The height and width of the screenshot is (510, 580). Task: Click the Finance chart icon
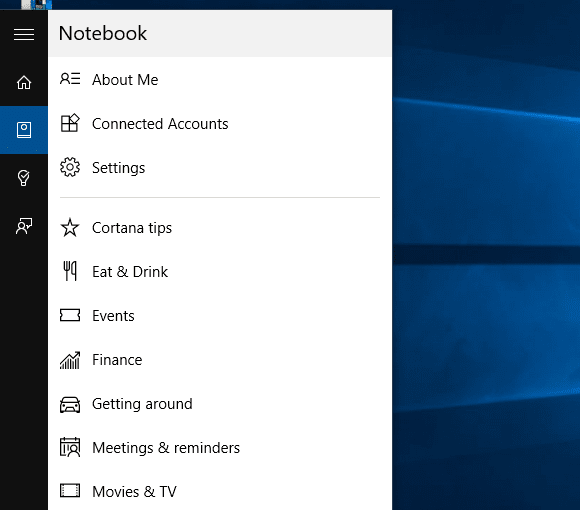click(x=70, y=360)
